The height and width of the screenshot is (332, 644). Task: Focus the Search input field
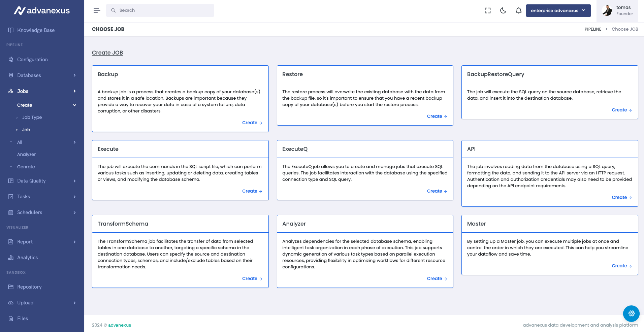point(160,10)
